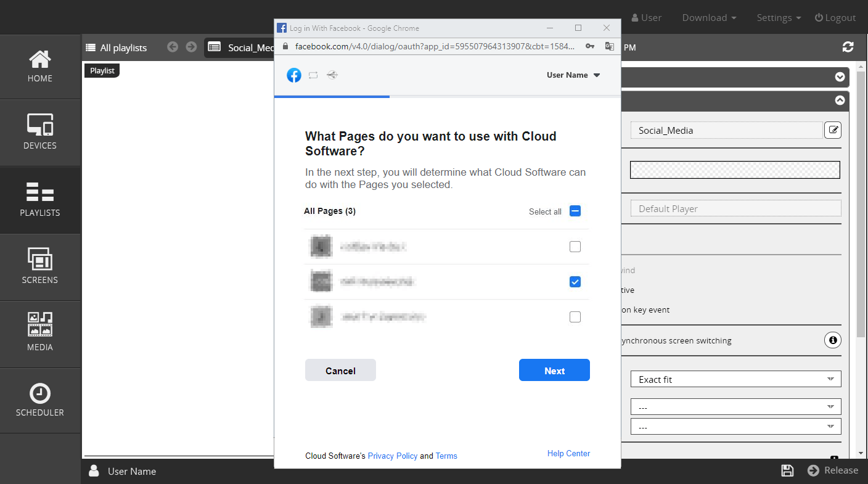Click the second page's blurred thumbnail

pyautogui.click(x=321, y=282)
